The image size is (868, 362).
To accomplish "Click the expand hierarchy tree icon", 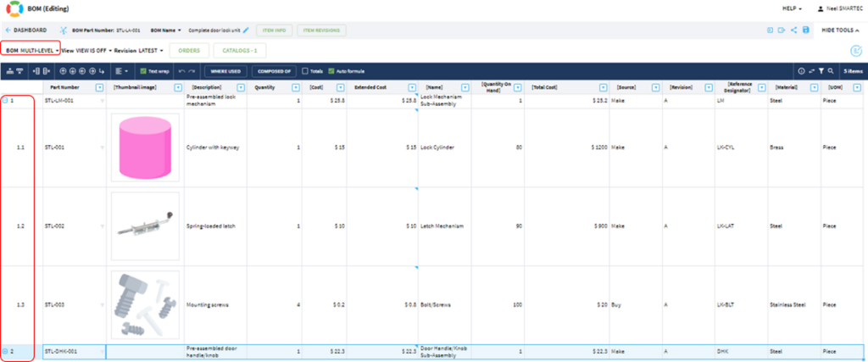I will point(10,71).
